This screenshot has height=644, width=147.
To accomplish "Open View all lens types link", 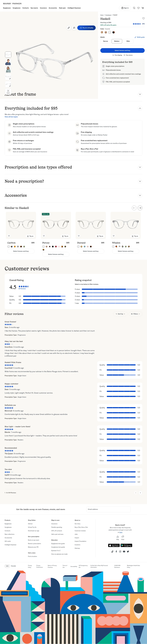I will coord(11,117).
